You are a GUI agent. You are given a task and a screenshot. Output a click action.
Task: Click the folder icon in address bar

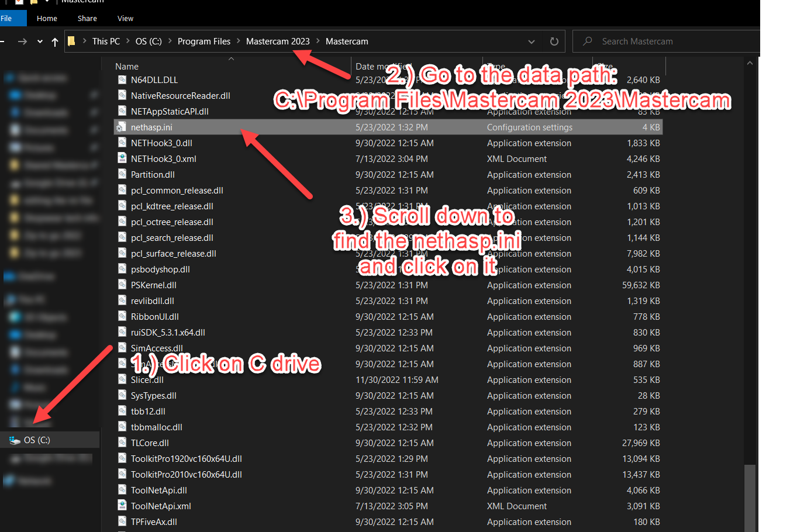72,41
